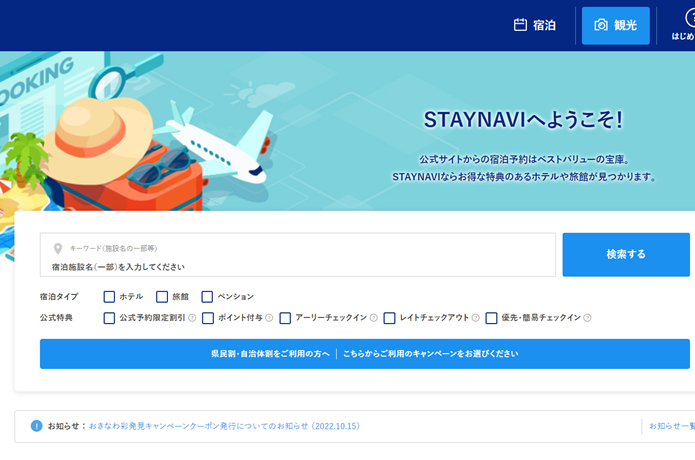Click the camera icon beside 観光
Image resolution: width=695 pixels, height=460 pixels.
pyautogui.click(x=601, y=25)
